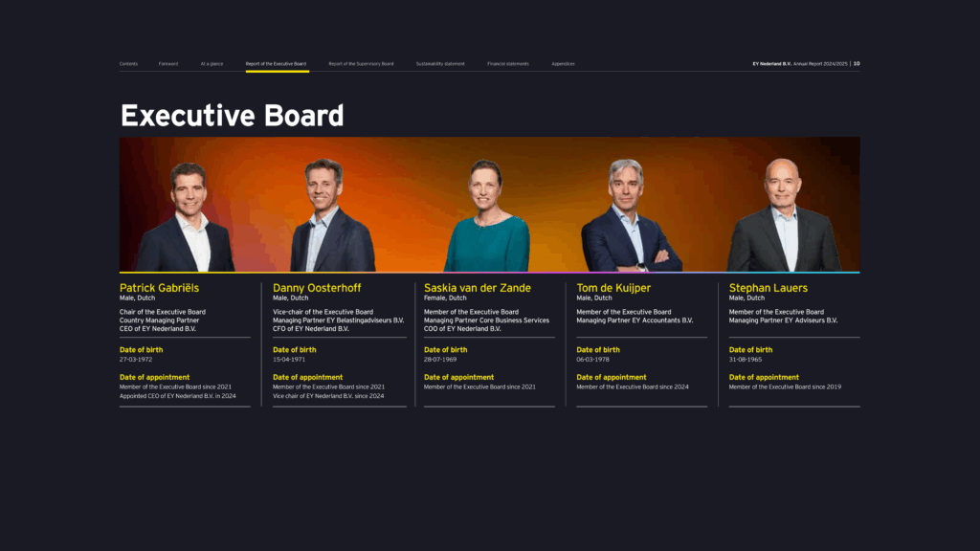The height and width of the screenshot is (551, 980).
Task: Open Report of the Supervisory Board tab
Action: (x=361, y=64)
